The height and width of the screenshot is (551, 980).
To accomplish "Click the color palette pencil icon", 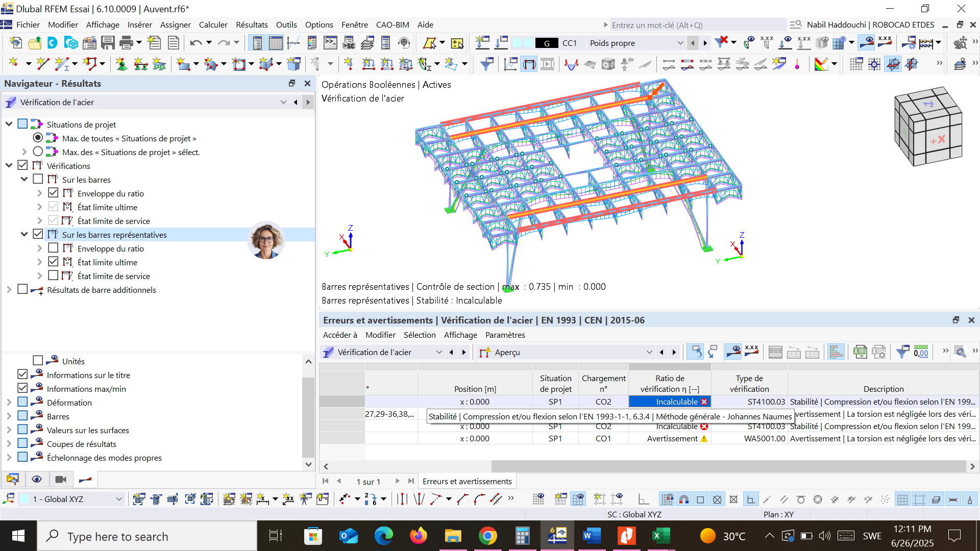I will pos(821,64).
